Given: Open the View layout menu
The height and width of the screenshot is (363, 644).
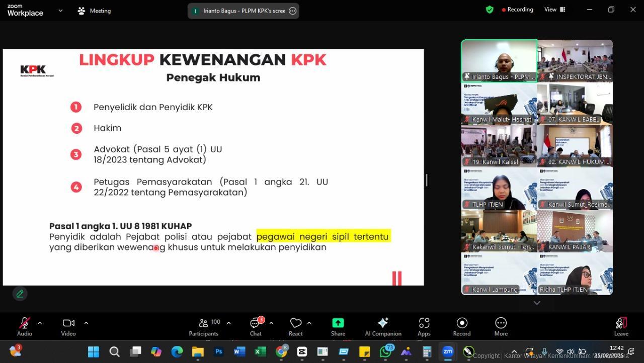Looking at the screenshot, I should [555, 10].
